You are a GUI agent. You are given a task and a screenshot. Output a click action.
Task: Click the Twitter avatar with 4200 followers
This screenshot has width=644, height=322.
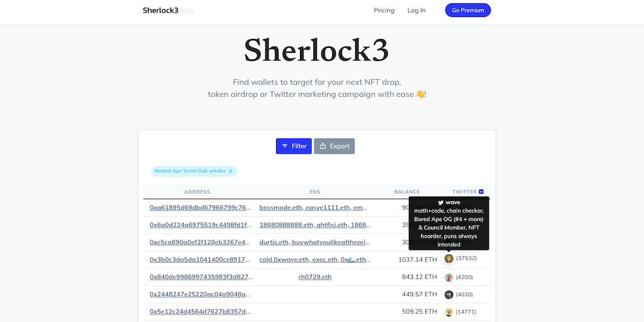(449, 277)
